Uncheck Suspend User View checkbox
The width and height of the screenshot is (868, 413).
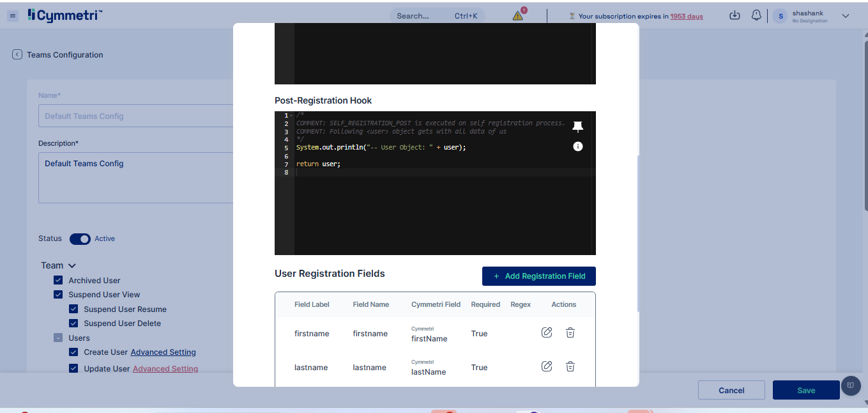58,295
